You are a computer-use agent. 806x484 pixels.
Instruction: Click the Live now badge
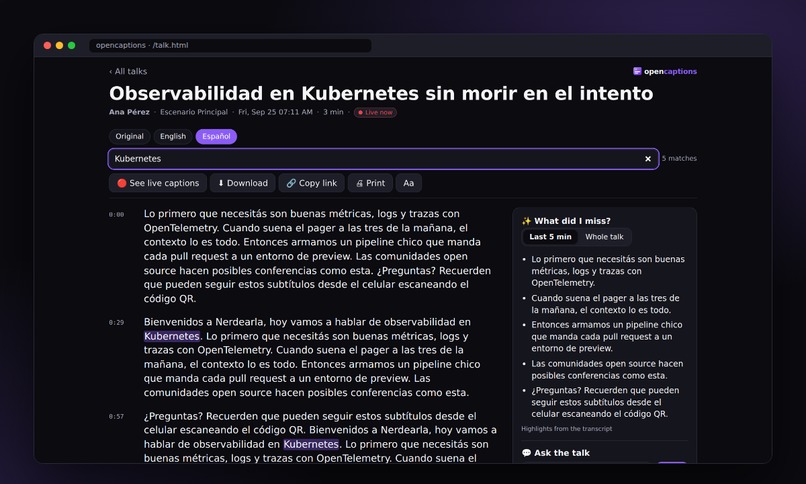(375, 113)
